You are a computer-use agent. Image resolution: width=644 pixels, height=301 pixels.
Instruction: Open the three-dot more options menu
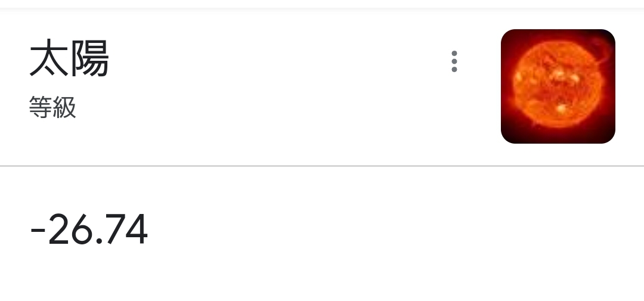click(454, 61)
